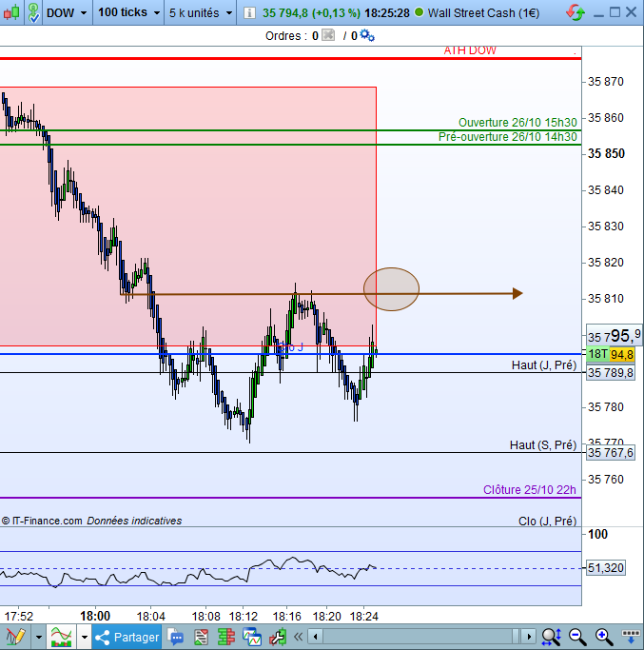Click the green pin checkmark icon beside DOW
The image size is (644, 650).
click(x=33, y=12)
